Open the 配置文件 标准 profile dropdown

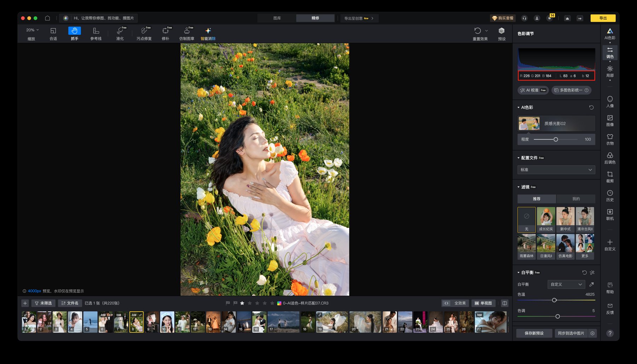pos(556,170)
